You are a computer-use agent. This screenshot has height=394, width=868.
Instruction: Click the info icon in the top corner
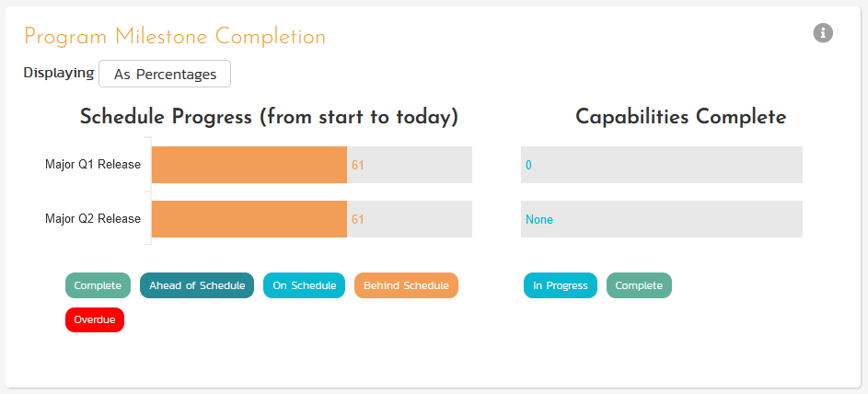click(x=823, y=33)
